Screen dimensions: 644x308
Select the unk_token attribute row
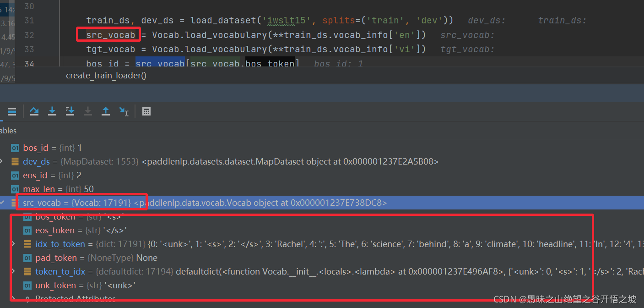pos(322,285)
